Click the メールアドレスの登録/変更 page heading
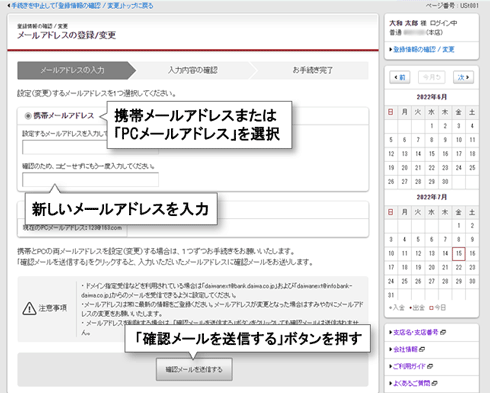Image resolution: width=490 pixels, height=393 pixels. pyautogui.click(x=66, y=35)
